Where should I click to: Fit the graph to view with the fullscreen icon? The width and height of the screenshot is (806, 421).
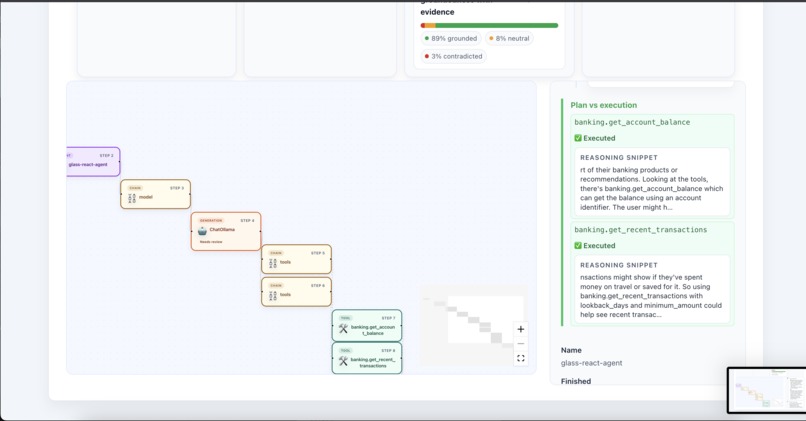pos(521,358)
